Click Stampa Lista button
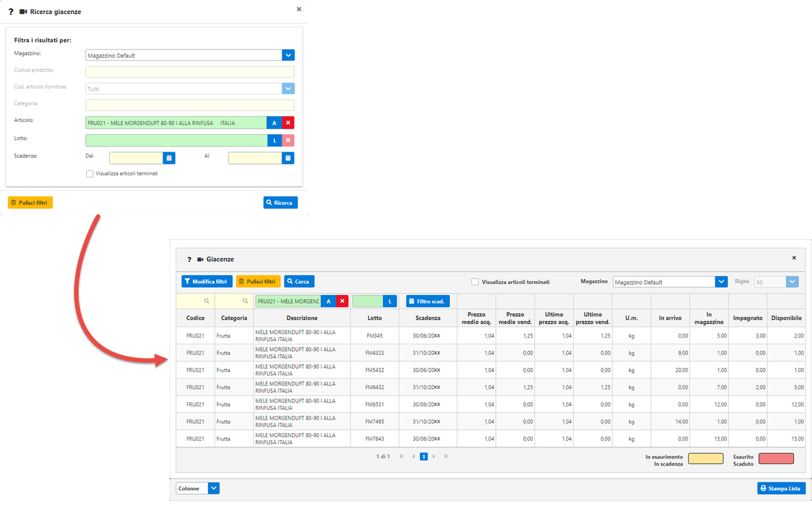812x523 pixels. coord(781,489)
